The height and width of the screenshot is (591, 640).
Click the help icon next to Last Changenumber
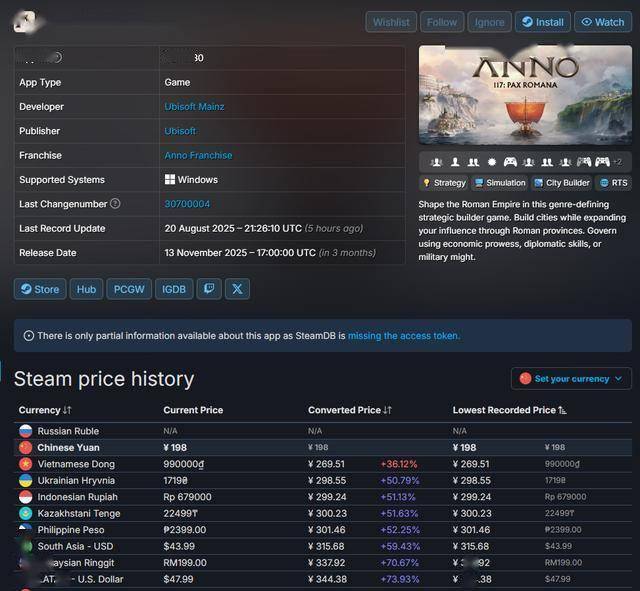(x=116, y=203)
